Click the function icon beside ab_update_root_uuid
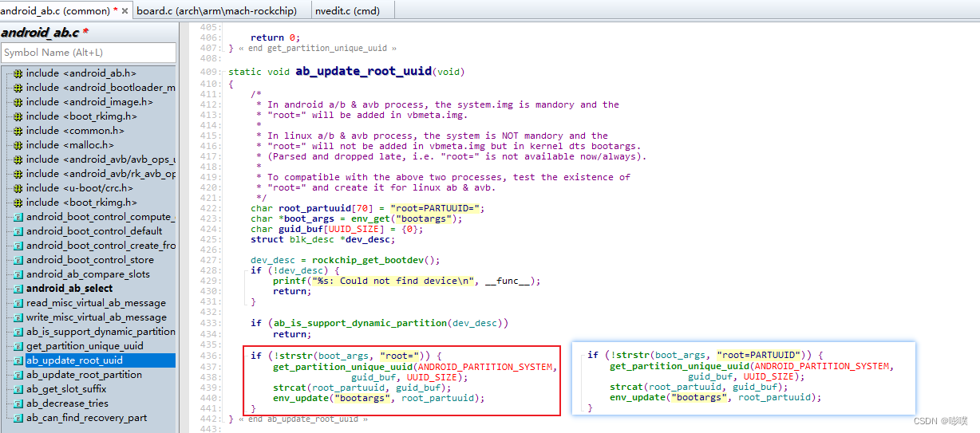Image resolution: width=980 pixels, height=433 pixels. [18, 360]
